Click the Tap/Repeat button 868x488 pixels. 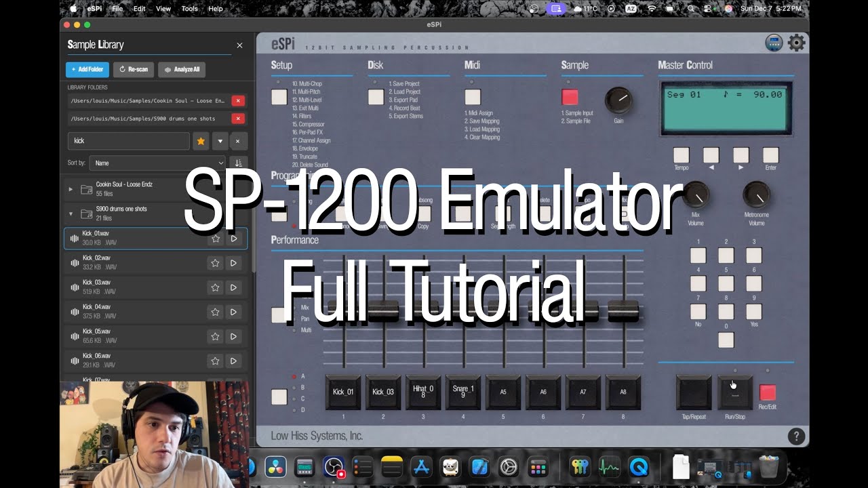pos(693,392)
